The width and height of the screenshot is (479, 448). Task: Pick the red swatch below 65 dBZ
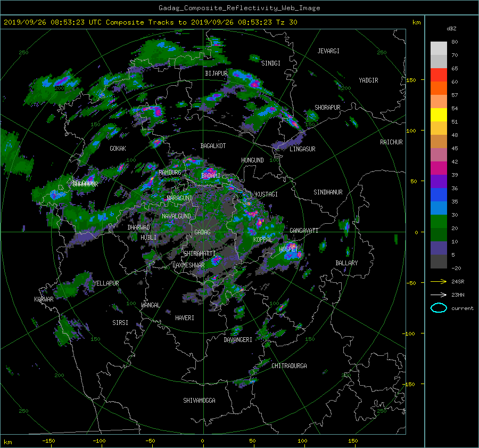click(439, 75)
